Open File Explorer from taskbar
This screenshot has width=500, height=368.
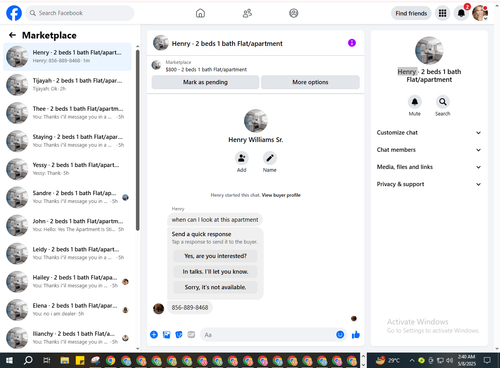(64, 360)
